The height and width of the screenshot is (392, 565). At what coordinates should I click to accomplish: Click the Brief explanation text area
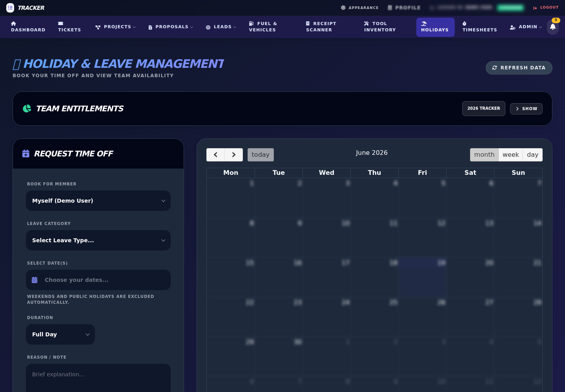[x=98, y=378]
